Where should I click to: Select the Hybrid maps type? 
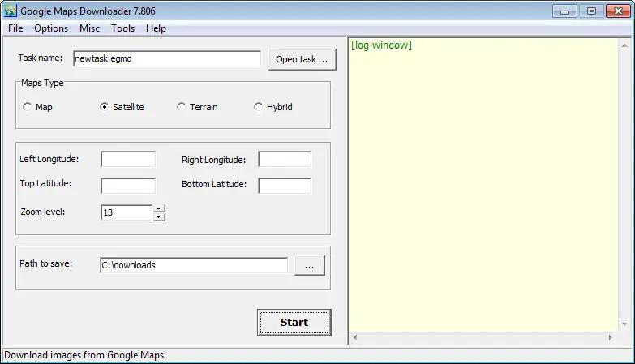[258, 107]
